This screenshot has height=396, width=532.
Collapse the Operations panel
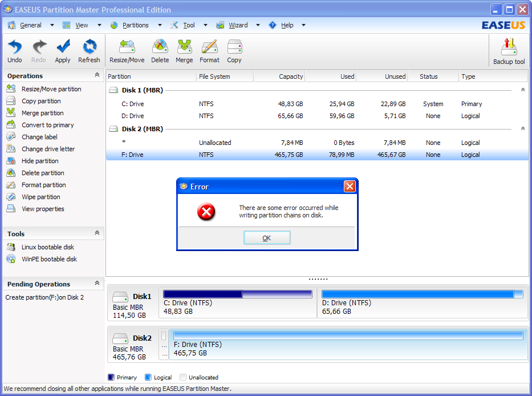click(x=97, y=75)
